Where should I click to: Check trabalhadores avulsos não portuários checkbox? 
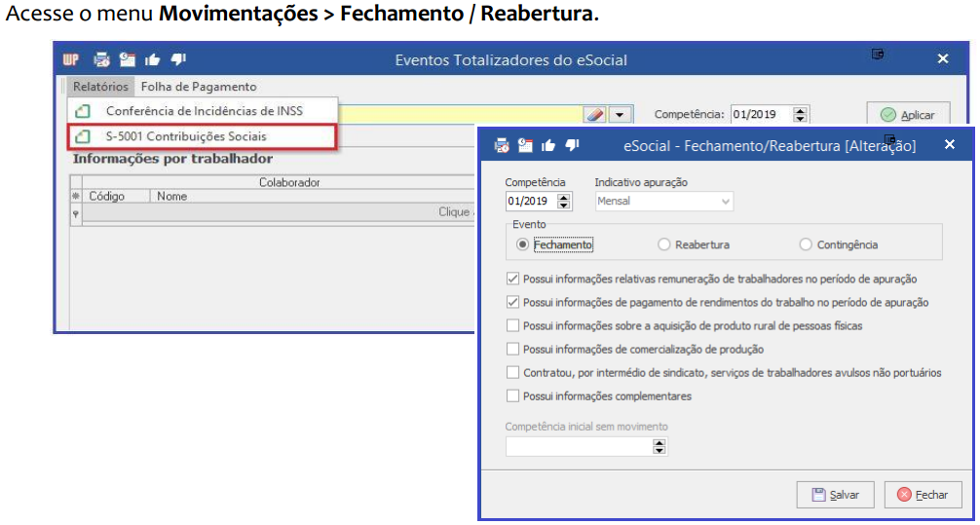[512, 372]
